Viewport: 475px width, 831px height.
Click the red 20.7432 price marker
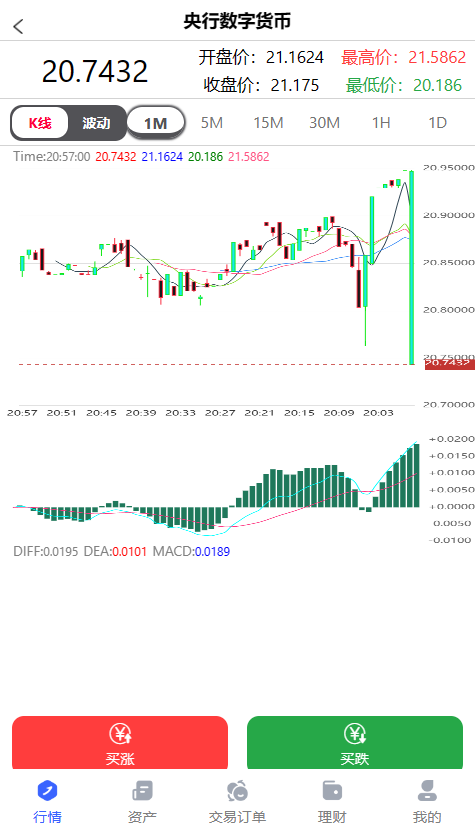tap(450, 364)
